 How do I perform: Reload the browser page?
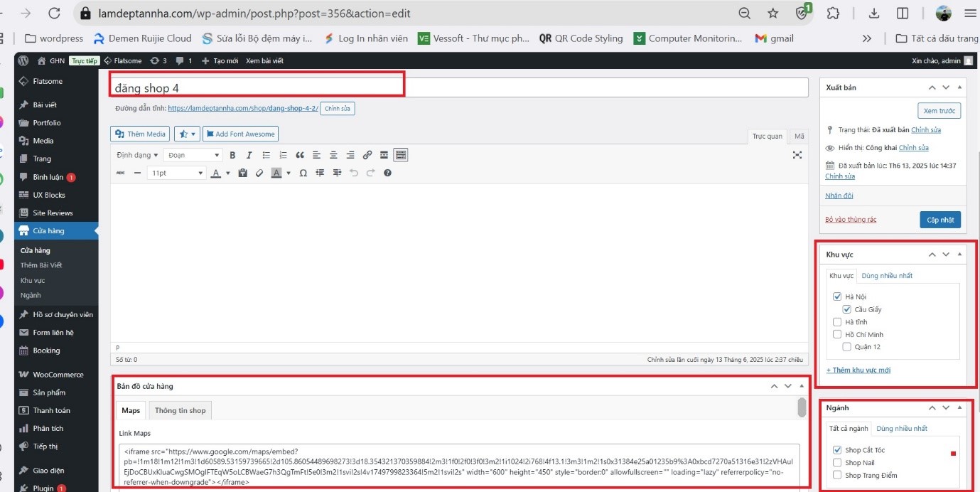[54, 14]
